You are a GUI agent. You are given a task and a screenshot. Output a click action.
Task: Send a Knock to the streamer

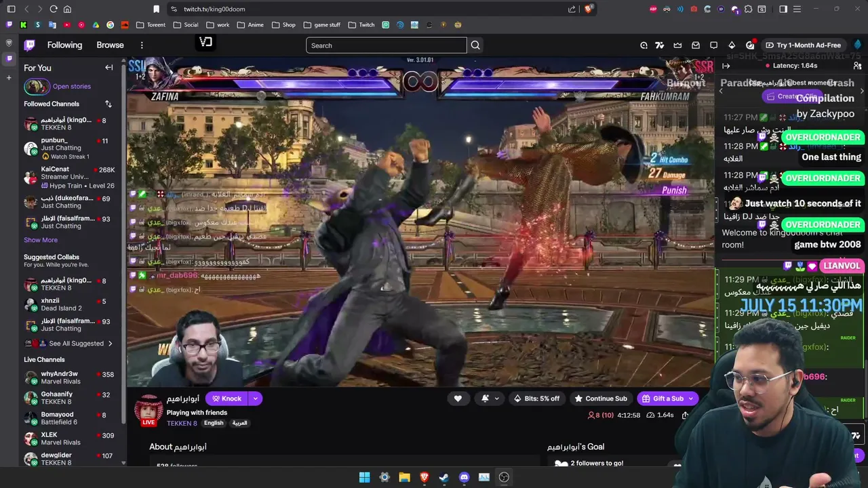click(x=226, y=399)
